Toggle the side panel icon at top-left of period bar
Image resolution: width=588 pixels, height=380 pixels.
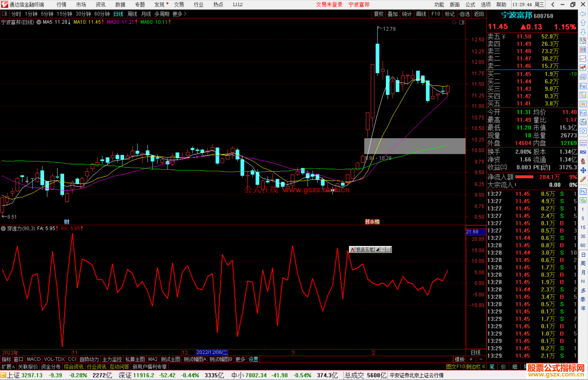(5, 14)
